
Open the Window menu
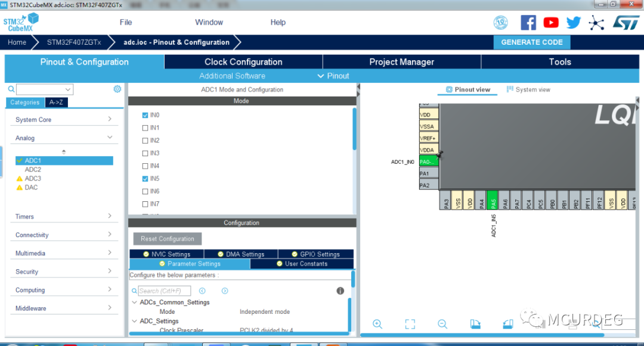click(209, 22)
